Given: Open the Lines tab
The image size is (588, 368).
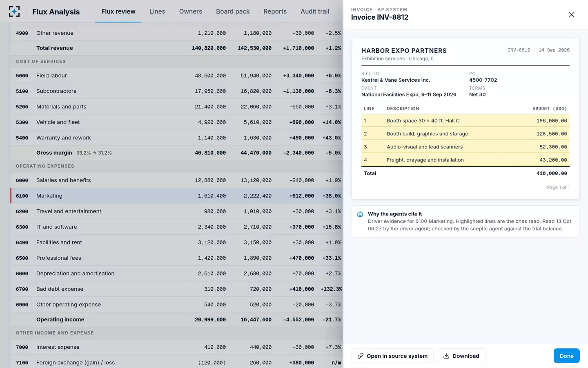Looking at the screenshot, I should [x=157, y=11].
